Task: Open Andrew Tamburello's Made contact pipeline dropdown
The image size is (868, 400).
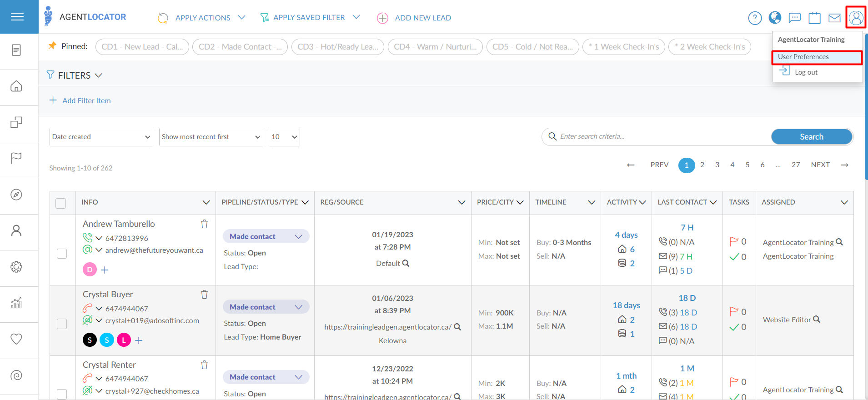Action: point(266,236)
